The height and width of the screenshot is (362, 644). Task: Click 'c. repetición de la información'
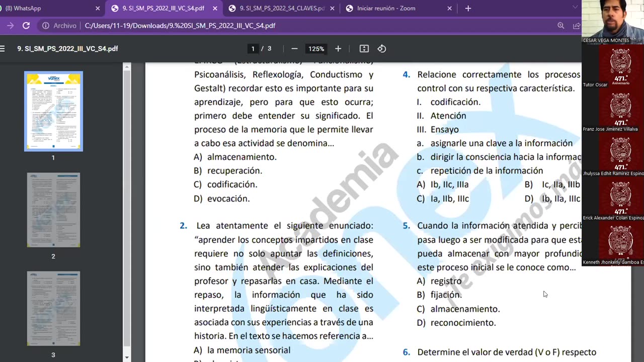pos(480,170)
